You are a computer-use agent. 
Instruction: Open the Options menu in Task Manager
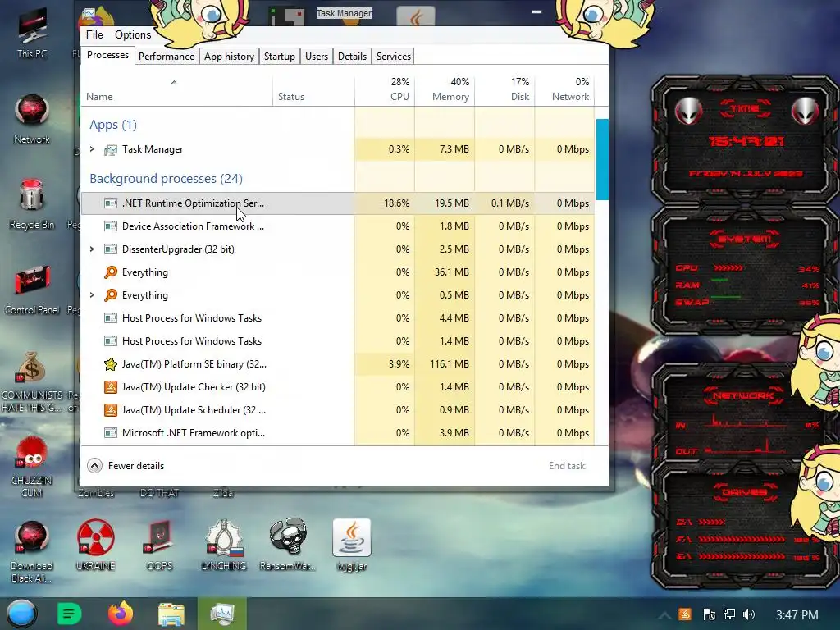(133, 34)
